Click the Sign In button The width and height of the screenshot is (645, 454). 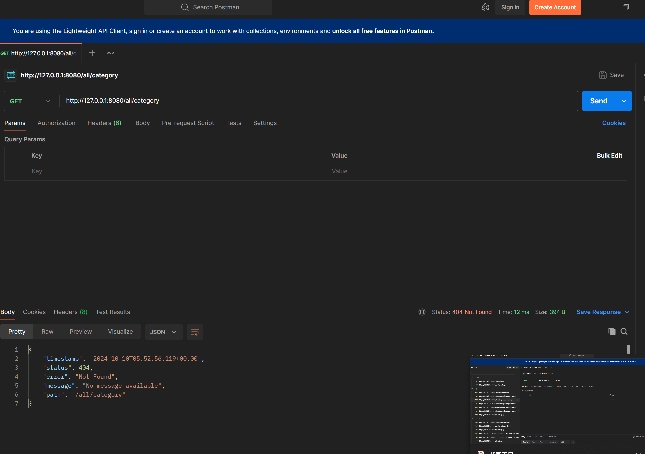click(x=510, y=7)
